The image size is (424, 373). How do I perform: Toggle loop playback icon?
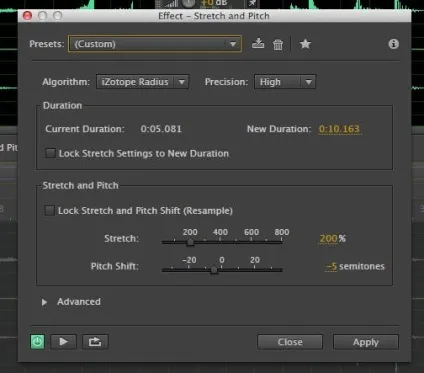tap(95, 342)
